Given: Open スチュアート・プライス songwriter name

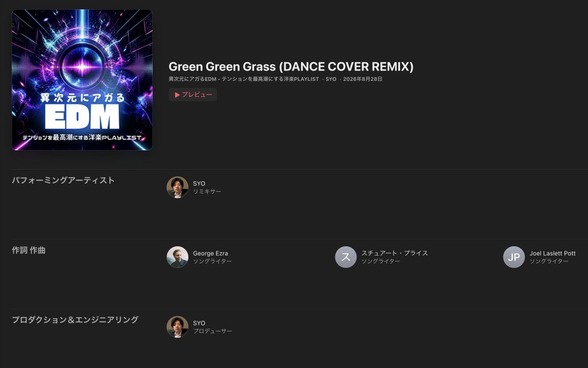Looking at the screenshot, I should point(394,253).
